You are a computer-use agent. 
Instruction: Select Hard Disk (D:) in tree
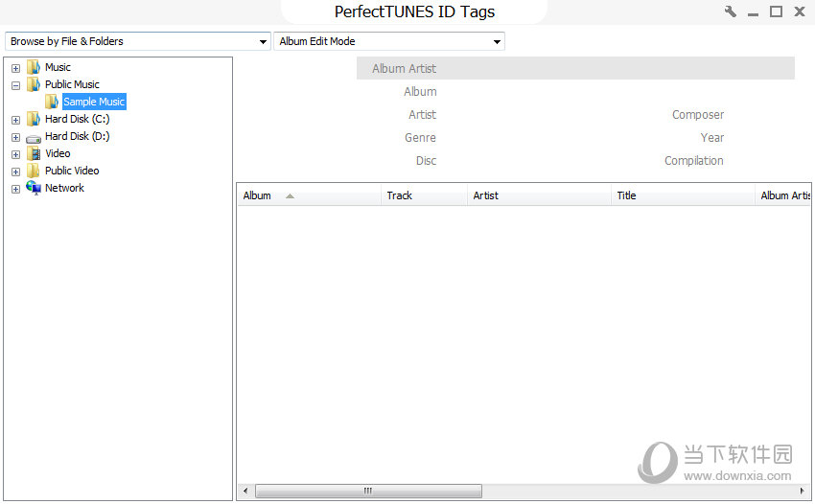coord(78,136)
